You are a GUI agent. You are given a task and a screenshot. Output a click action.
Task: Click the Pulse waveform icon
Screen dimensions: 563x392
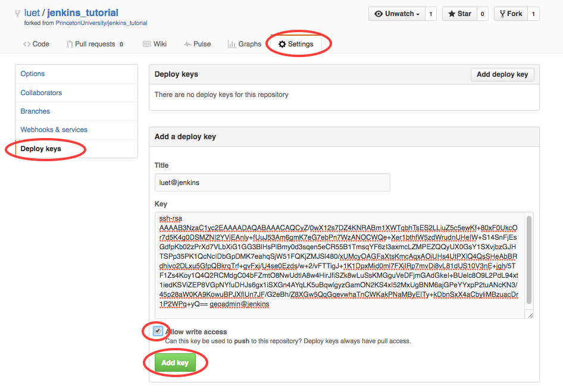tap(187, 44)
